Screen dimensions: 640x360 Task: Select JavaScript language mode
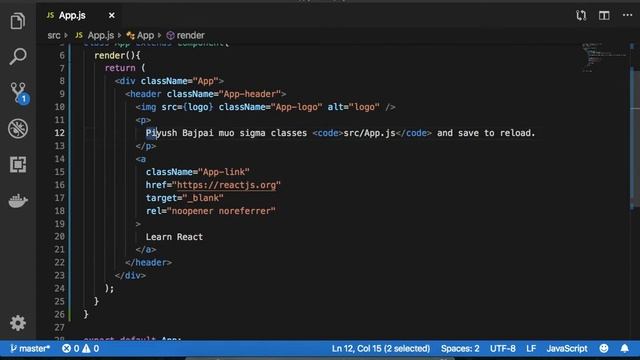tap(567, 349)
